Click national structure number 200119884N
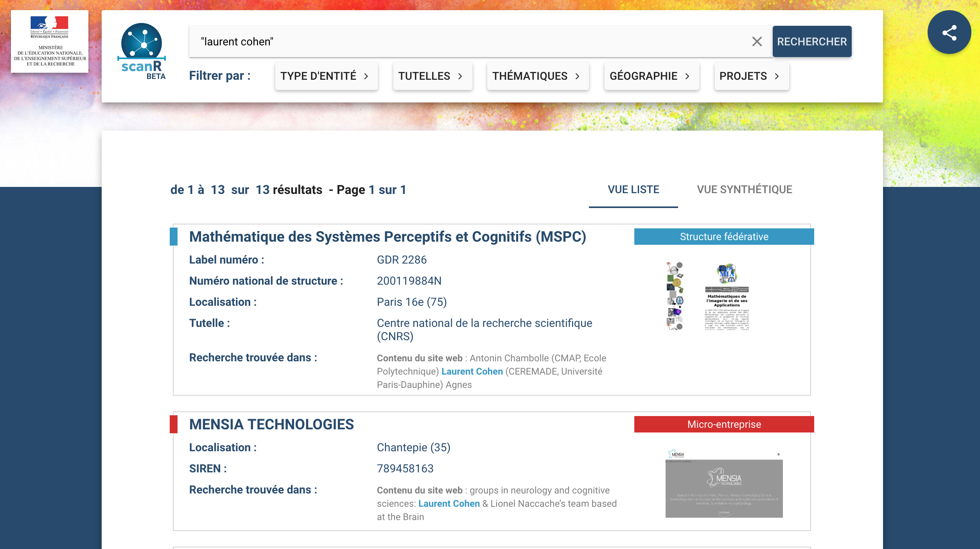The image size is (980, 549). [x=409, y=281]
